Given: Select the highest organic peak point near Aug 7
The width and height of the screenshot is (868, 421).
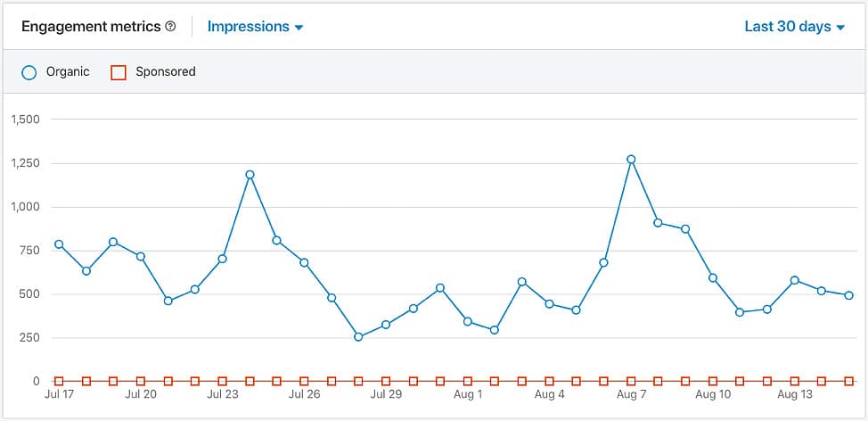Looking at the screenshot, I should [x=631, y=160].
